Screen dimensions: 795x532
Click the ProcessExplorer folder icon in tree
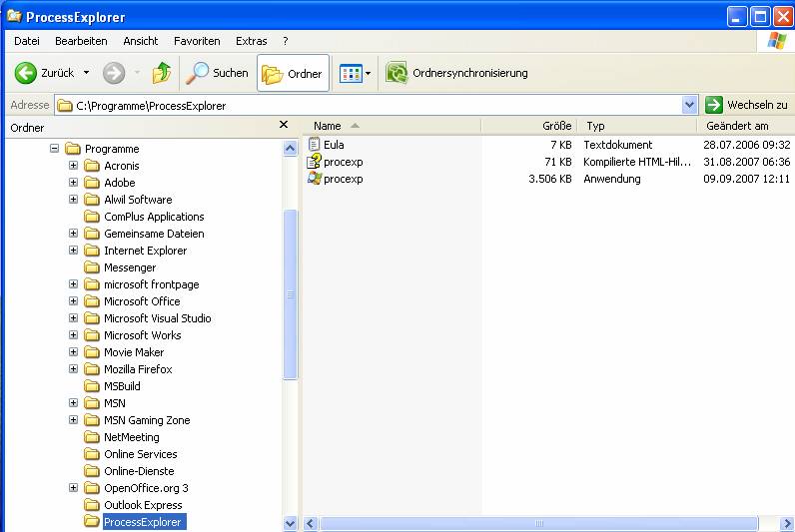(92, 521)
